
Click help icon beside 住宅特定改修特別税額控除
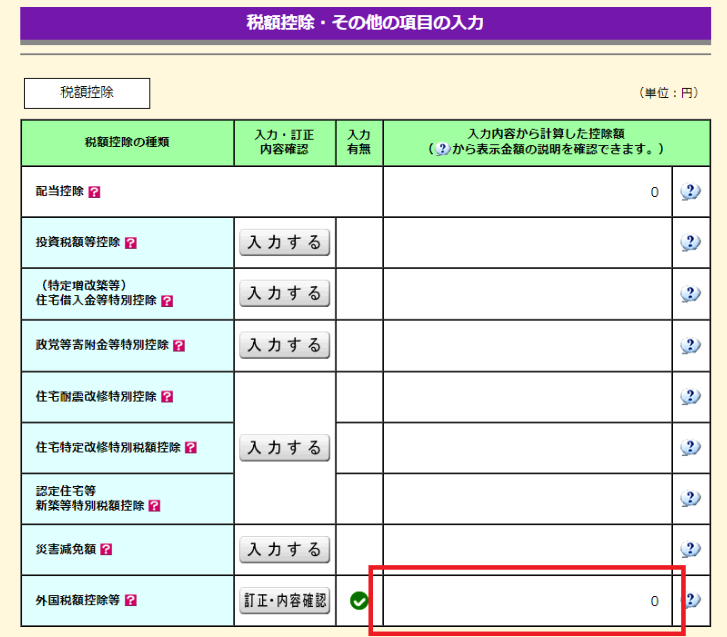191,448
